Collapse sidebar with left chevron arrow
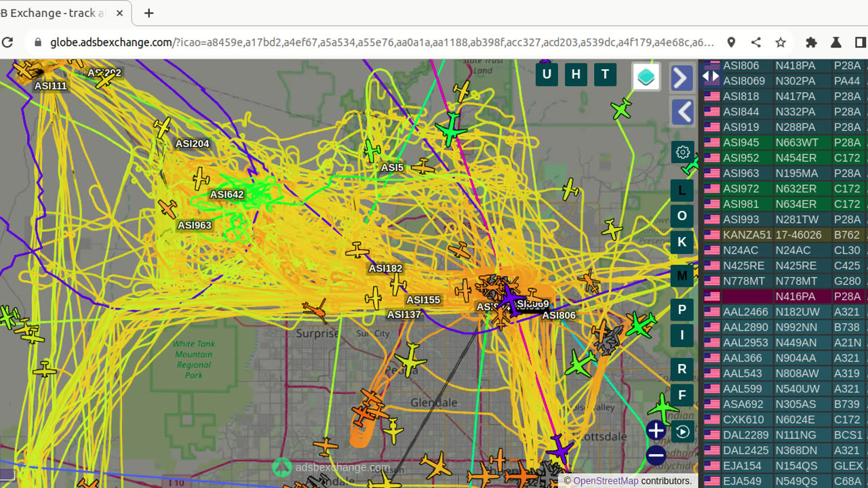The height and width of the screenshot is (488, 868). click(682, 112)
